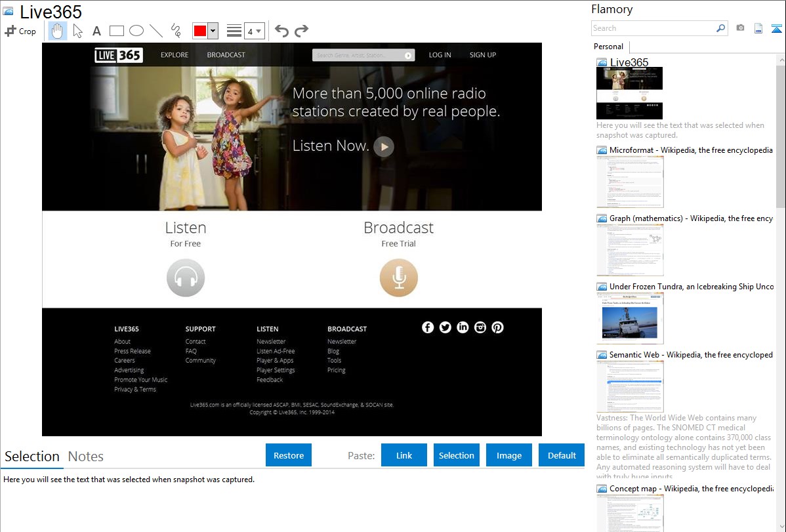This screenshot has width=786, height=532.
Task: Click the search magnifier icon
Action: point(721,28)
